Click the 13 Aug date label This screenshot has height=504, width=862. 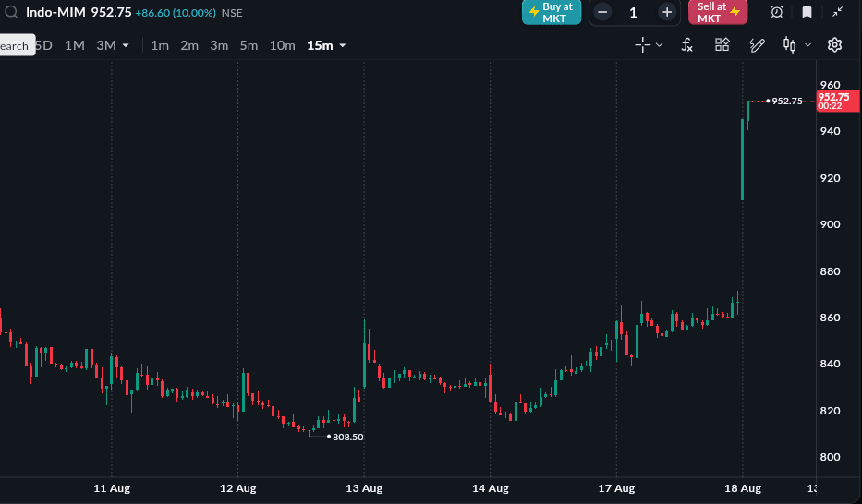[x=364, y=488]
